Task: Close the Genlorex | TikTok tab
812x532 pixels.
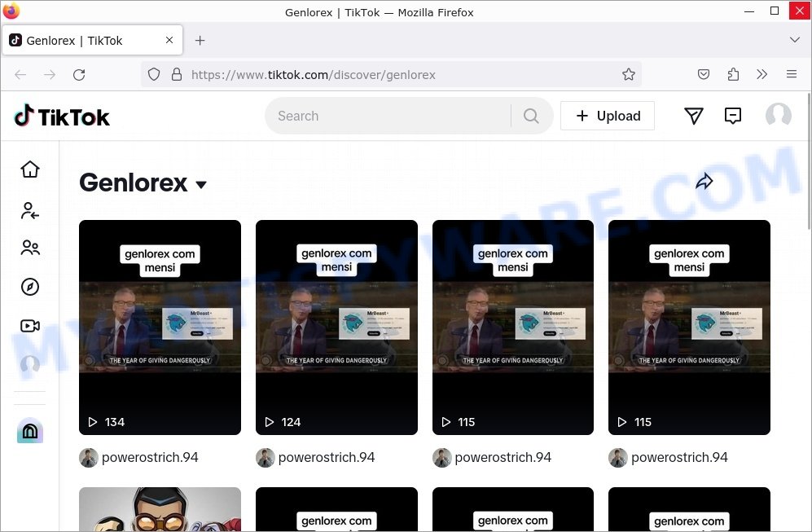Action: click(x=169, y=40)
